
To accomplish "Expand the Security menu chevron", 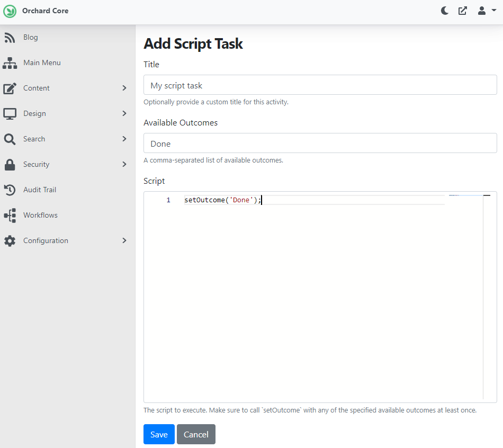I will 124,164.
